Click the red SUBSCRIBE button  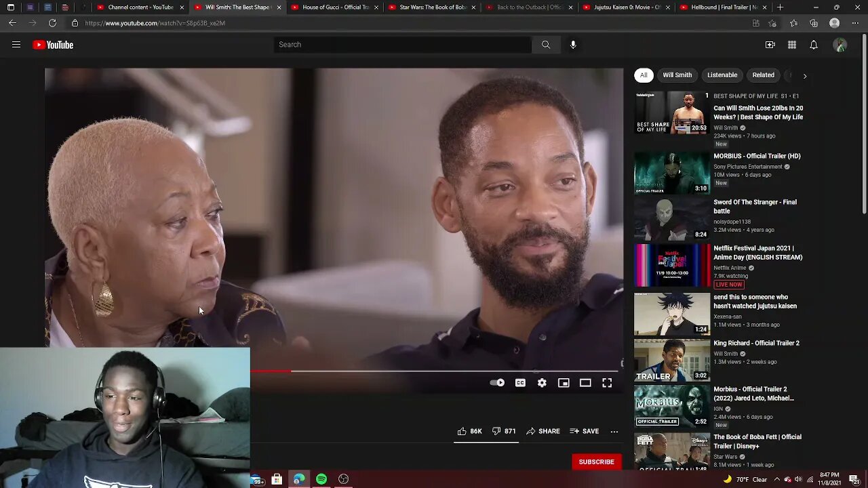[x=596, y=462]
